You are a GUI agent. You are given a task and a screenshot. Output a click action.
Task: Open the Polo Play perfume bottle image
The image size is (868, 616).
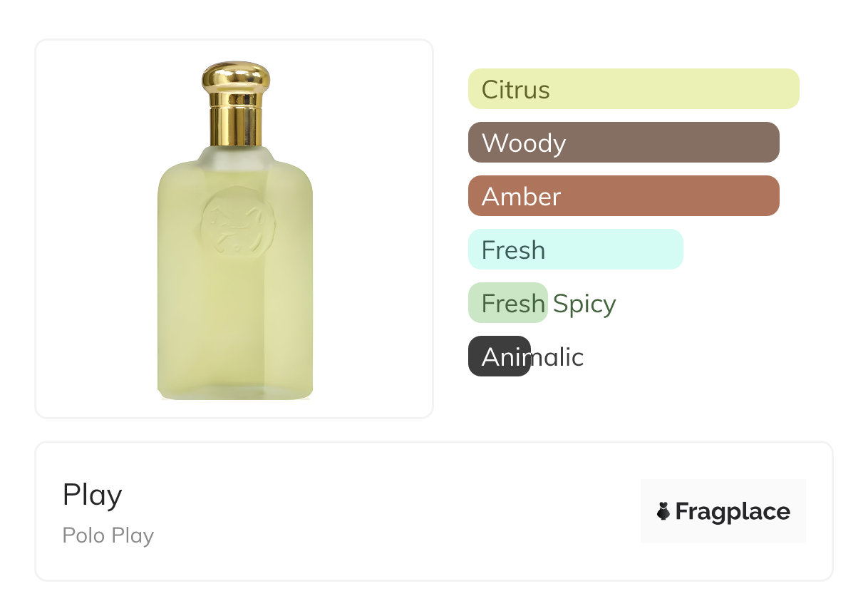(x=234, y=285)
